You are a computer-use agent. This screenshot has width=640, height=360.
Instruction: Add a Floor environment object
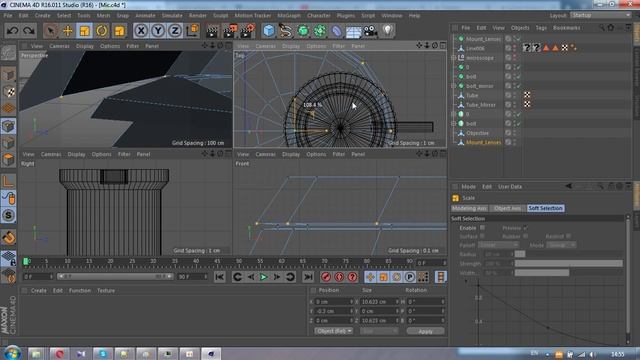point(353,31)
